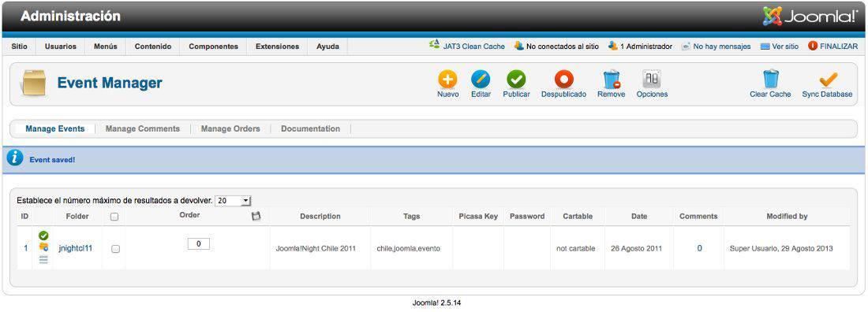
Task: Click 'not cartable' cell
Action: (576, 248)
